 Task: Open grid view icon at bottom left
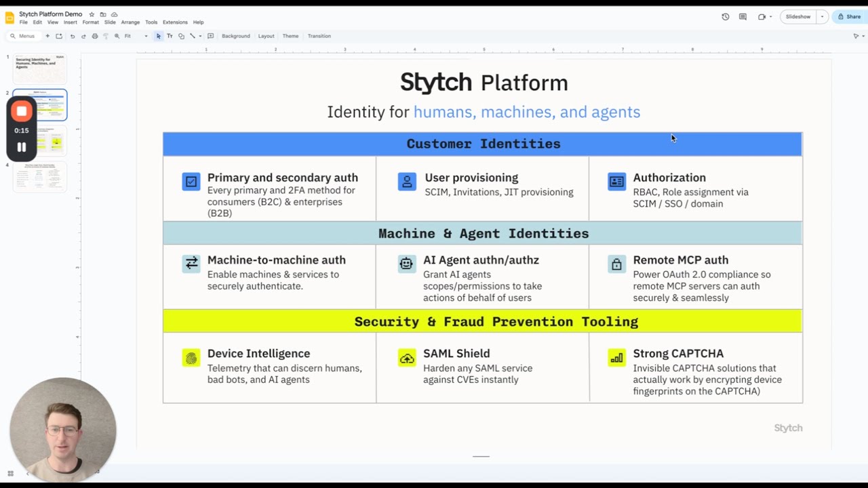10,473
